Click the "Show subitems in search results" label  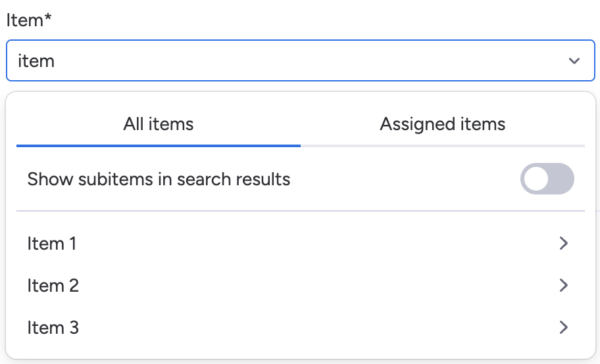(x=159, y=179)
